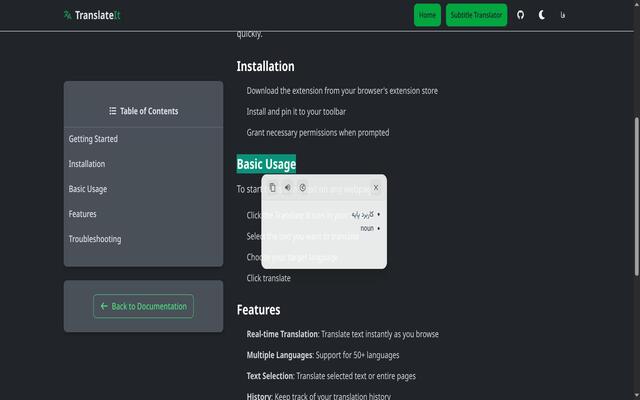Close the translation popup
640x400 pixels.
(376, 188)
